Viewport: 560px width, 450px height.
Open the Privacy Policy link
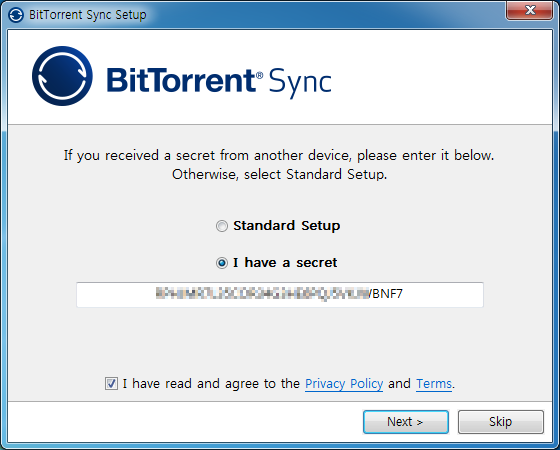344,384
